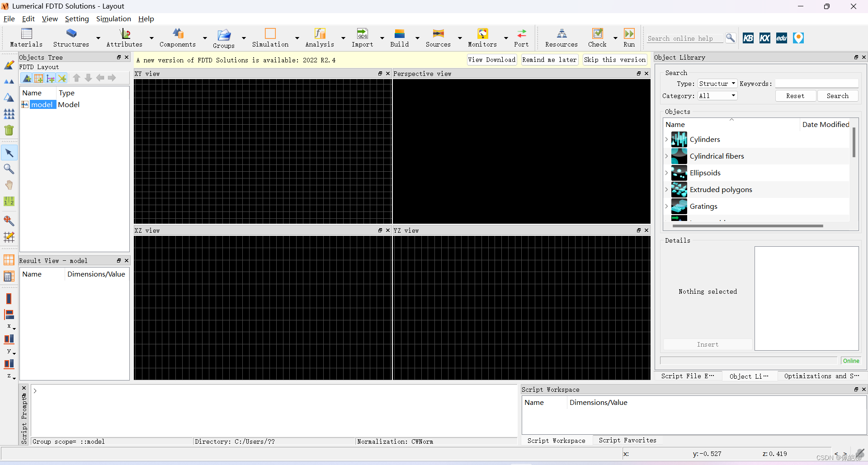Open the File menu
868x465 pixels.
pyautogui.click(x=9, y=19)
